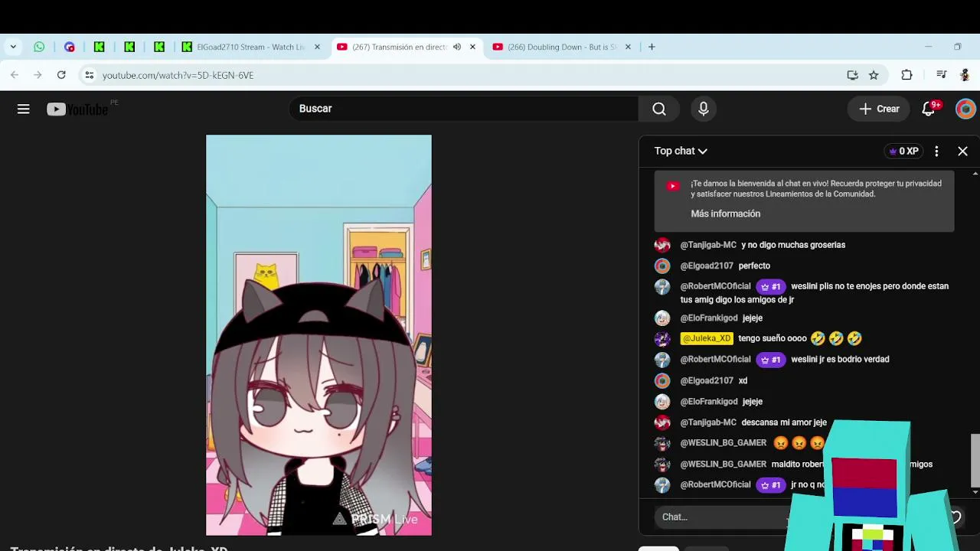Click the 0 XP points badge
Image resolution: width=980 pixels, height=551 pixels.
[x=903, y=152]
